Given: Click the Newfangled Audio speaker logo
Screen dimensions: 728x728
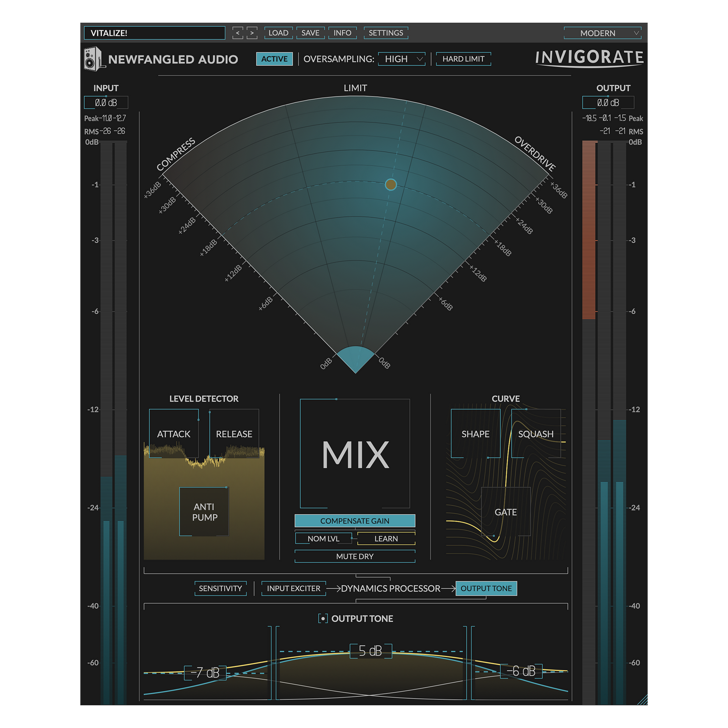Looking at the screenshot, I should click(92, 59).
